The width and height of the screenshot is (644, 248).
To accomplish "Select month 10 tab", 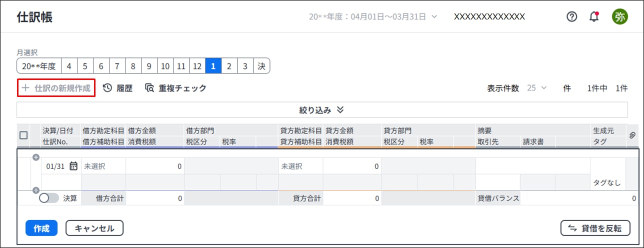I will (x=165, y=66).
